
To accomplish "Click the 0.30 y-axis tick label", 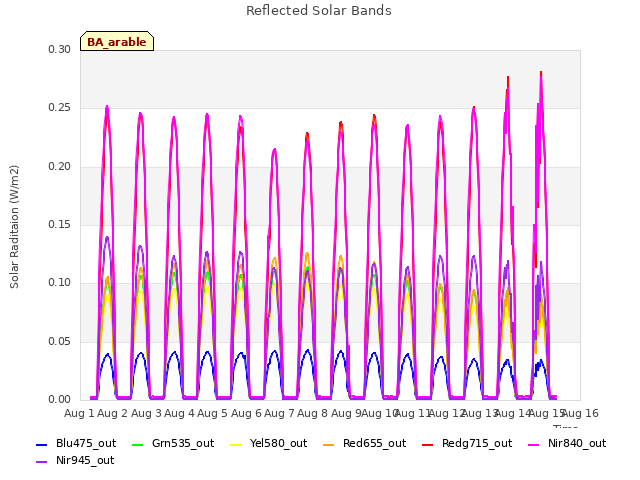I will [x=60, y=49].
